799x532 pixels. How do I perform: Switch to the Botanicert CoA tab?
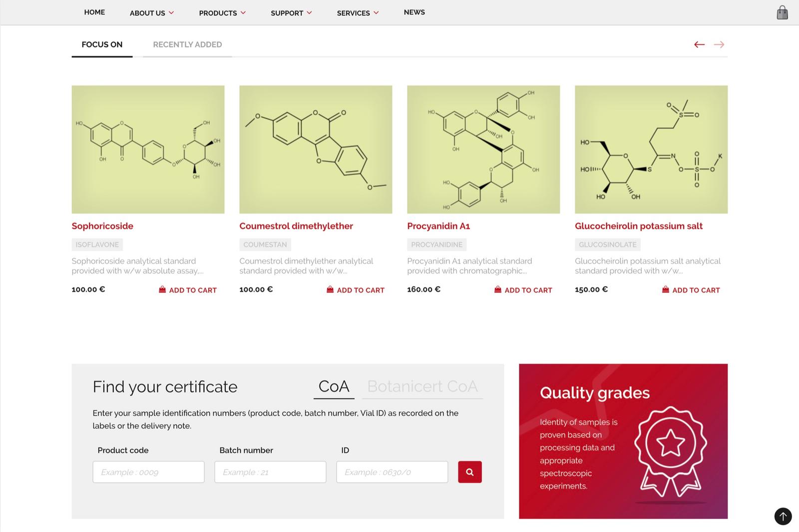click(x=422, y=386)
